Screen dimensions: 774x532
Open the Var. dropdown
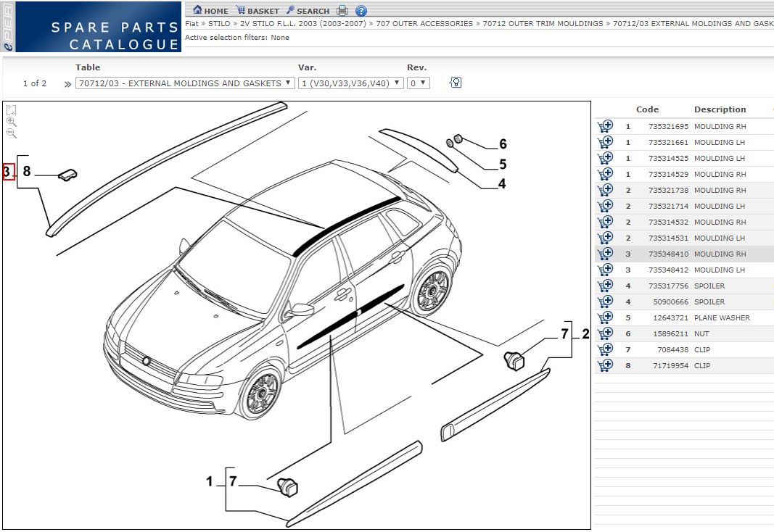350,83
